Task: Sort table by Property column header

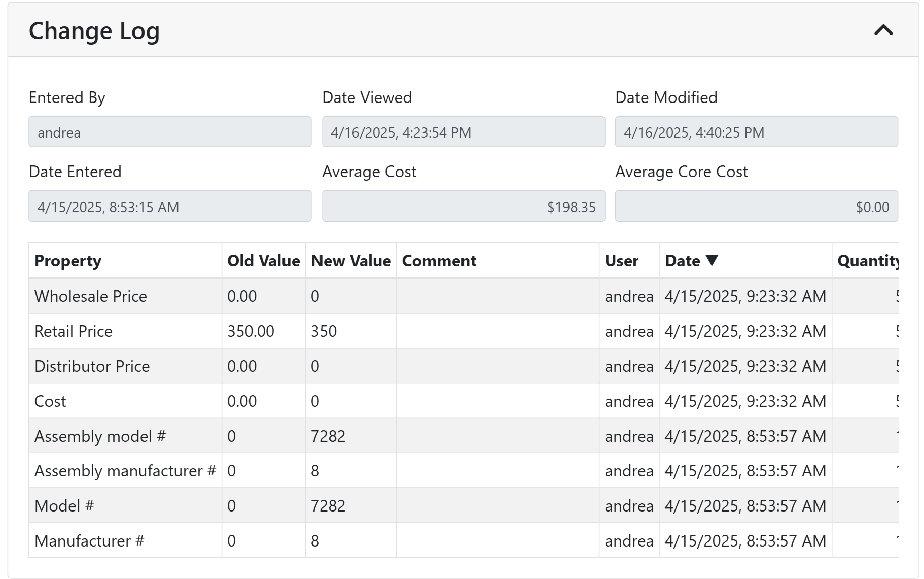Action: 68,261
